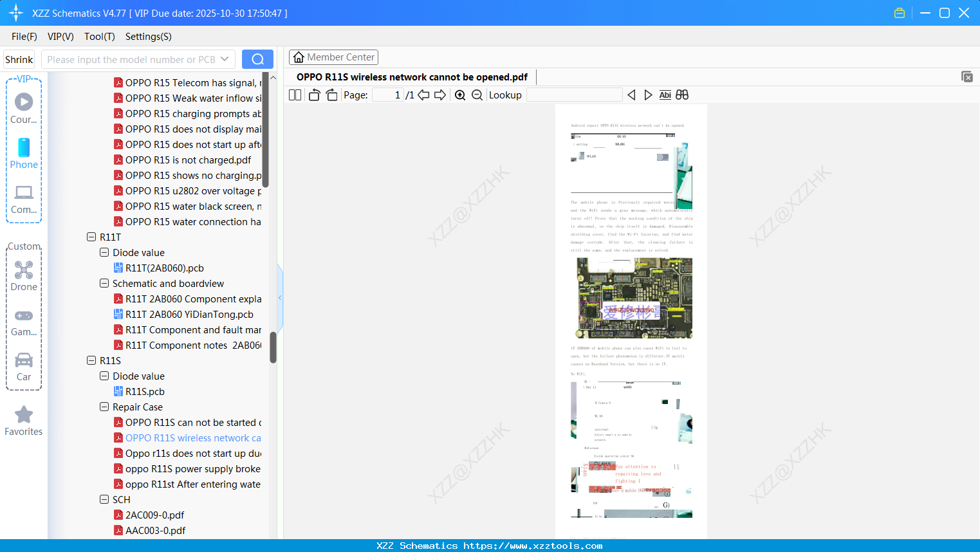Click the tree panel vertical scrollbar thumb
980x552 pixels.
click(273, 347)
